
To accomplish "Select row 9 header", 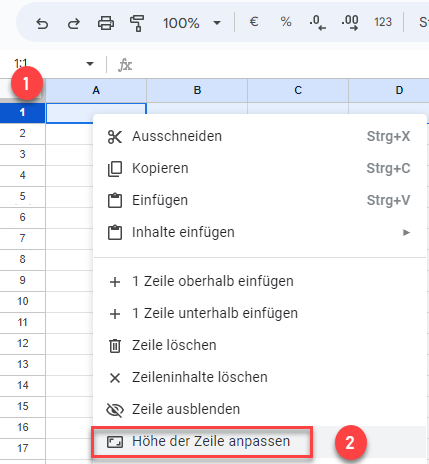I will [x=22, y=281].
